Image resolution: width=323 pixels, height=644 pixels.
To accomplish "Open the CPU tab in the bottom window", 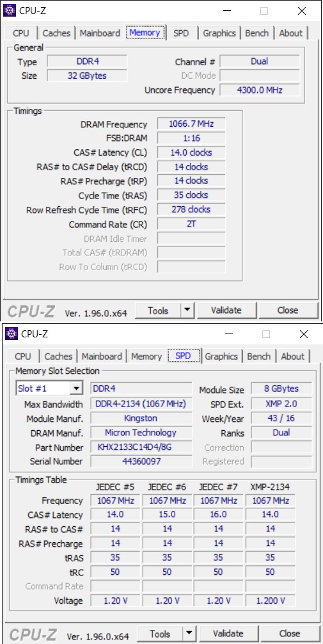I will [x=23, y=357].
